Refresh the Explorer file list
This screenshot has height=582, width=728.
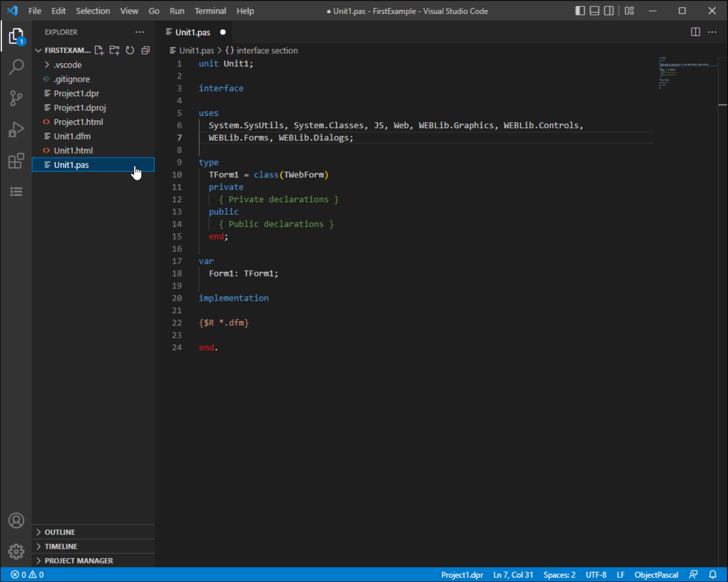pos(130,50)
